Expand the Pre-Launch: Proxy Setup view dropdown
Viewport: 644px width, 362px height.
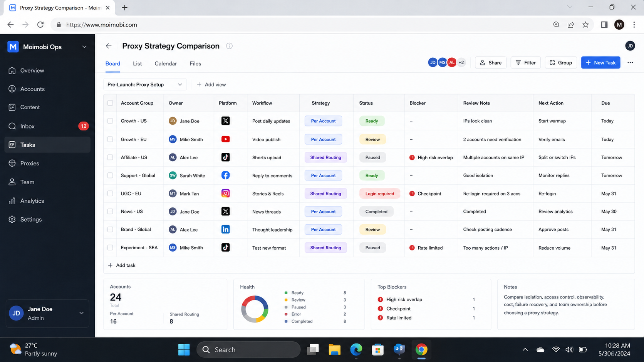145,85
